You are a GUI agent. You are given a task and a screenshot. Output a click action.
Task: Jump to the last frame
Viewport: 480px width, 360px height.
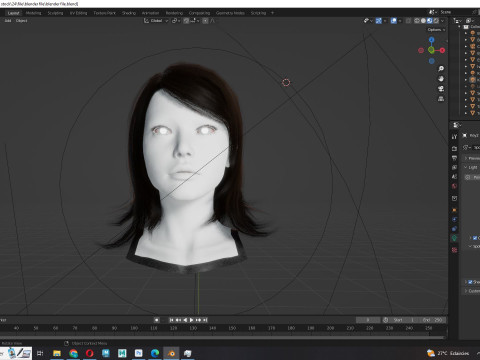click(205, 320)
